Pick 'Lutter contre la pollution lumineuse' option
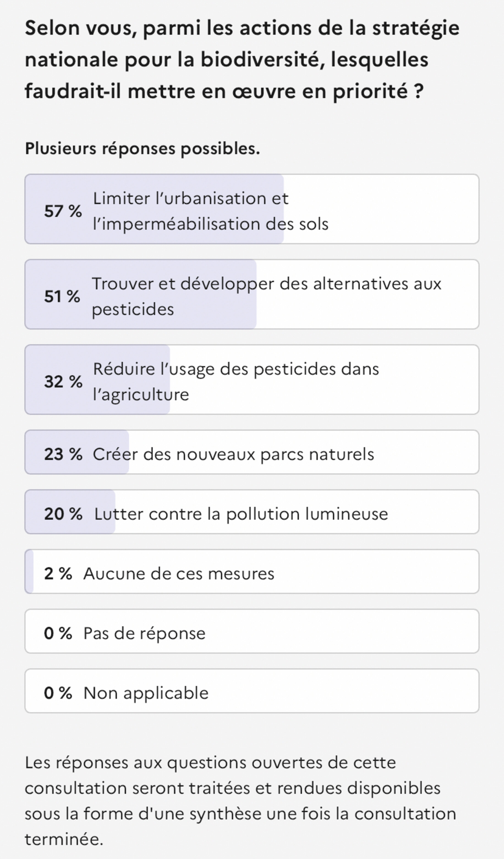This screenshot has width=504, height=859. click(x=241, y=514)
